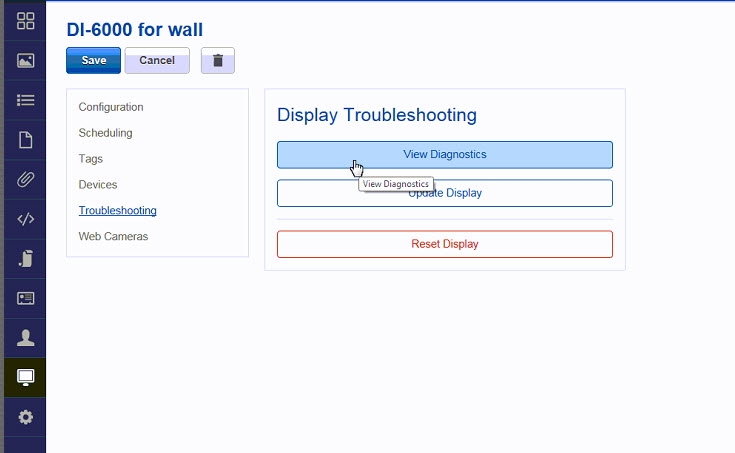This screenshot has height=453, width=735.
Task: Open the code brackets icon in sidebar
Action: 26,219
